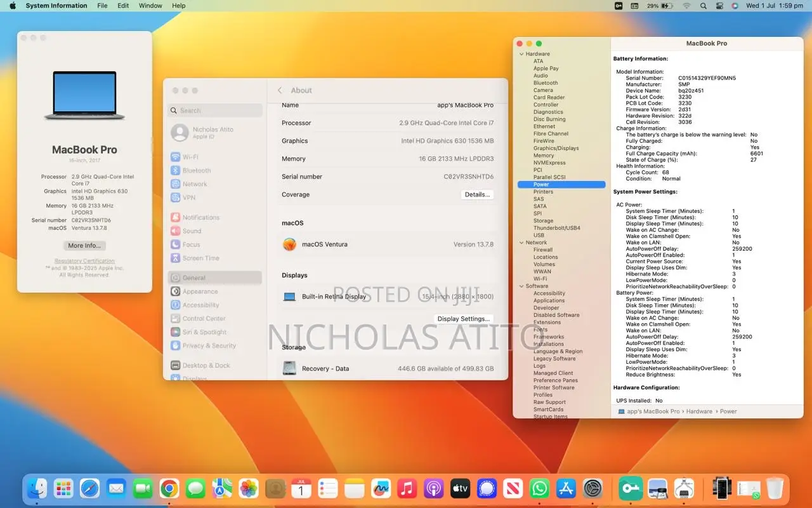The image size is (812, 508).
Task: Open Freeform from the Dock
Action: pos(381,488)
